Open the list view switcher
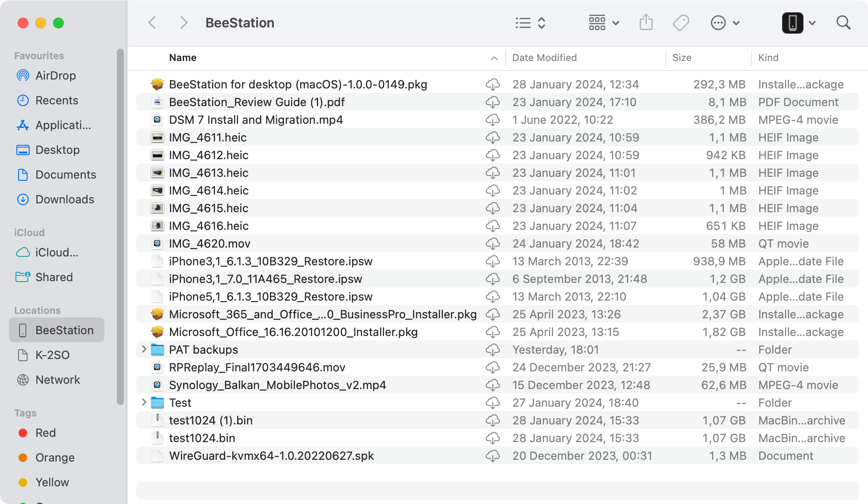This screenshot has width=868, height=504. 530,23
